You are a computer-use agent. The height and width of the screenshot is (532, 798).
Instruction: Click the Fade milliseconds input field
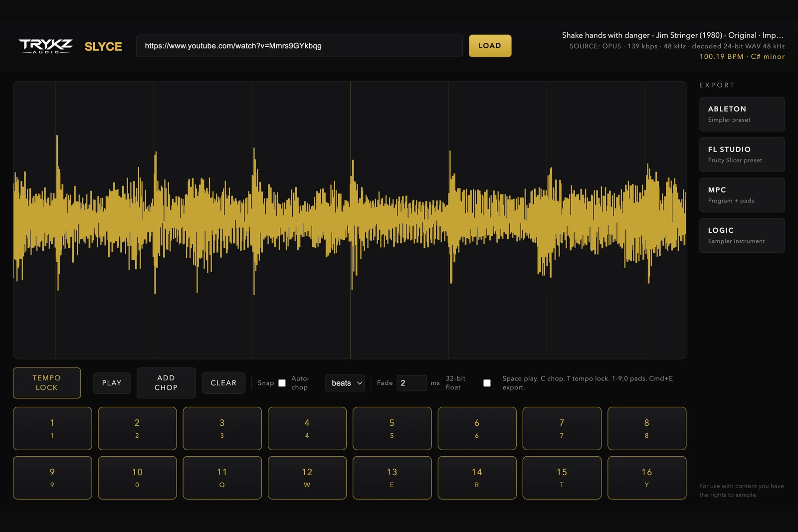point(411,383)
